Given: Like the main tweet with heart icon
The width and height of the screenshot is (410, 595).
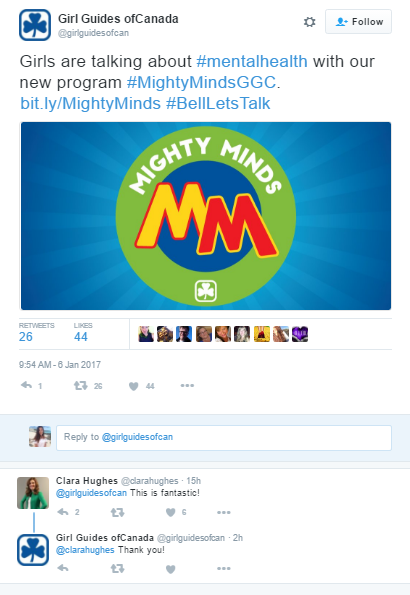Looking at the screenshot, I should pos(134,386).
